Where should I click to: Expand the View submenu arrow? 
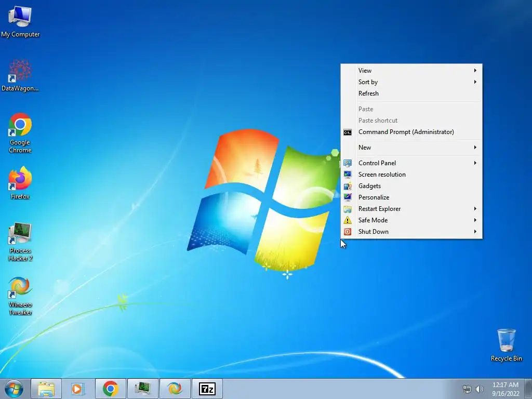click(x=475, y=71)
